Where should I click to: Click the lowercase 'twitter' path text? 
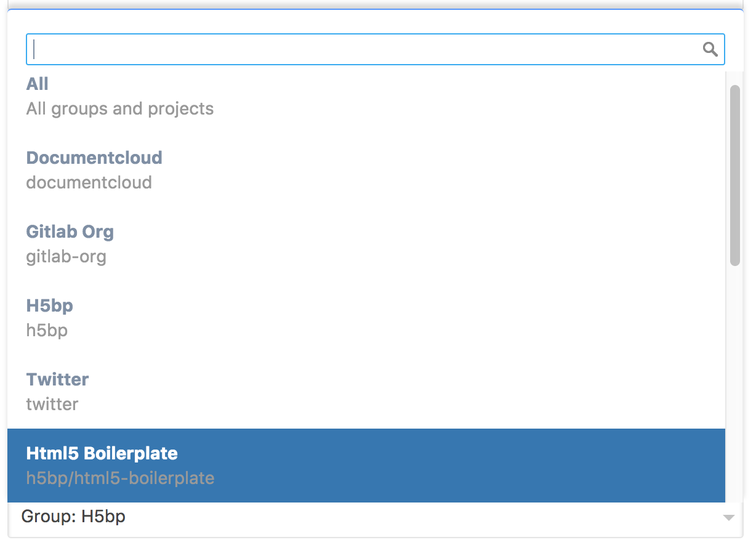pos(52,405)
